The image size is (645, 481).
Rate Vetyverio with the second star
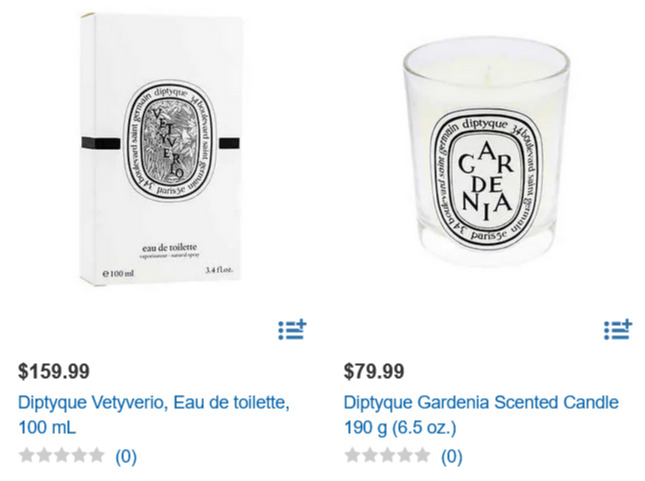[44, 455]
